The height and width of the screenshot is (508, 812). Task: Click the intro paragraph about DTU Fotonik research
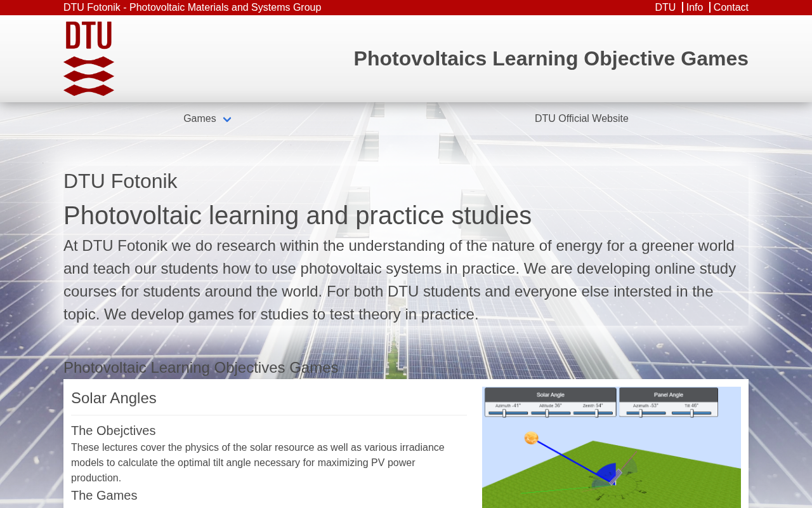[x=400, y=280]
